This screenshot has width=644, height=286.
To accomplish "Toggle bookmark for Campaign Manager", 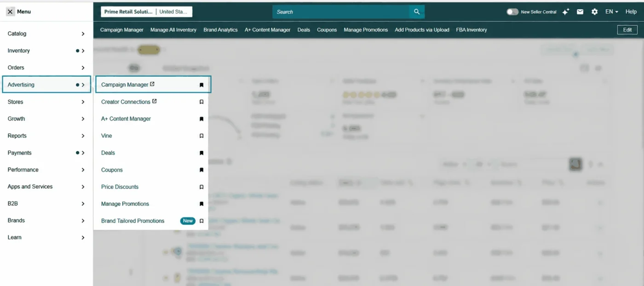I will point(201,85).
